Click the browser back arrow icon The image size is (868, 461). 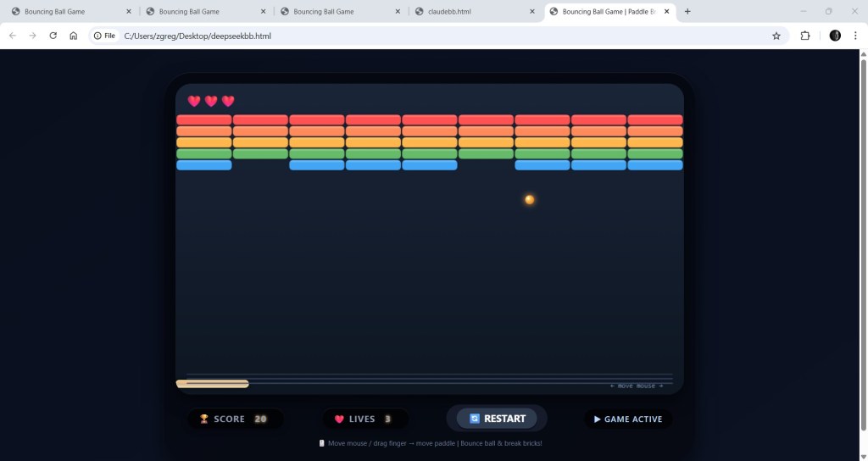pyautogui.click(x=13, y=36)
